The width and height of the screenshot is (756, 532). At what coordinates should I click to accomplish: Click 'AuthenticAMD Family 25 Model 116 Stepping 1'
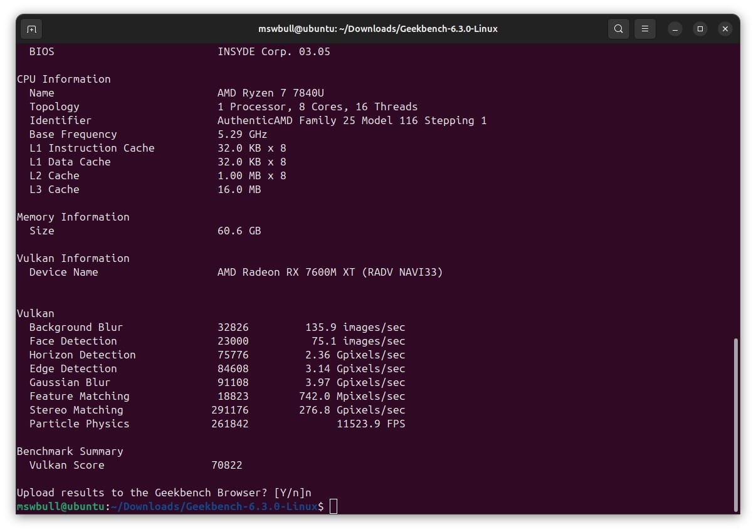pos(352,120)
